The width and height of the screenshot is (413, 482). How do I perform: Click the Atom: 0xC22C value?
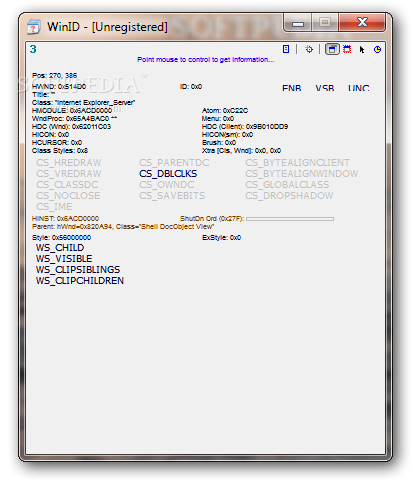(225, 111)
